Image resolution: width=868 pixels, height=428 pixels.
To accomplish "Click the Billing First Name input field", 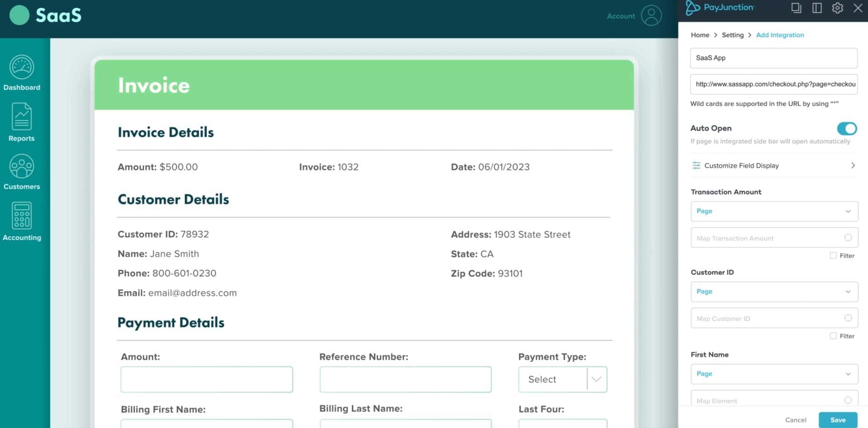I will pyautogui.click(x=207, y=423).
